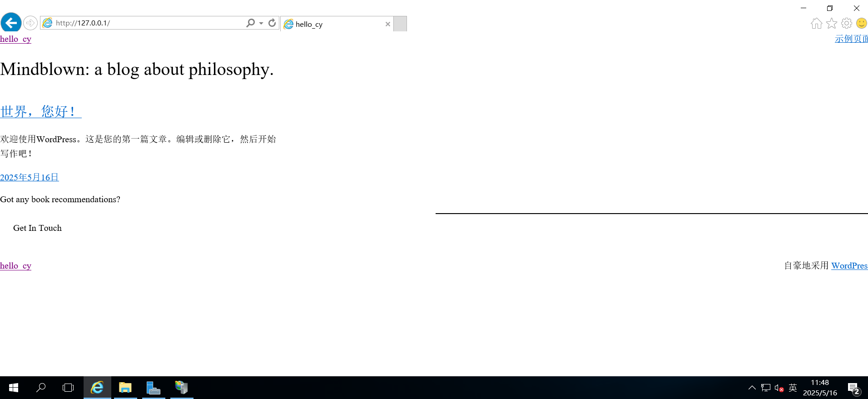Select the hello_cy browser tab

(x=336, y=24)
